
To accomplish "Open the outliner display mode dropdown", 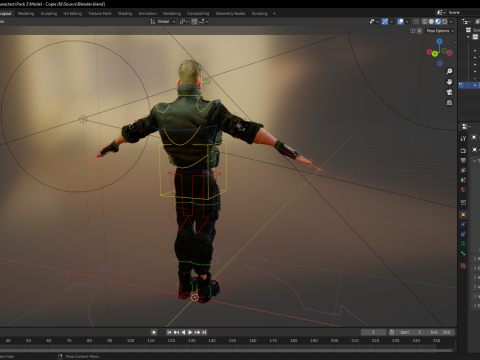I will click(x=466, y=21).
